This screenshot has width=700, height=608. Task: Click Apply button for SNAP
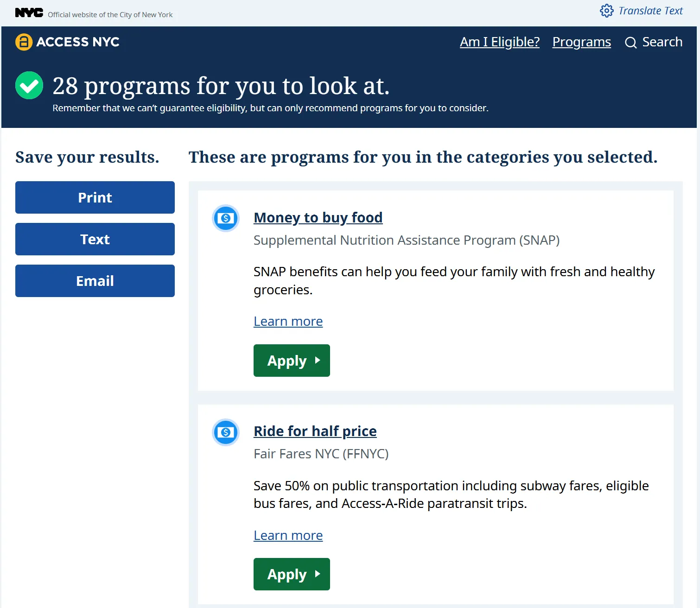coord(292,361)
